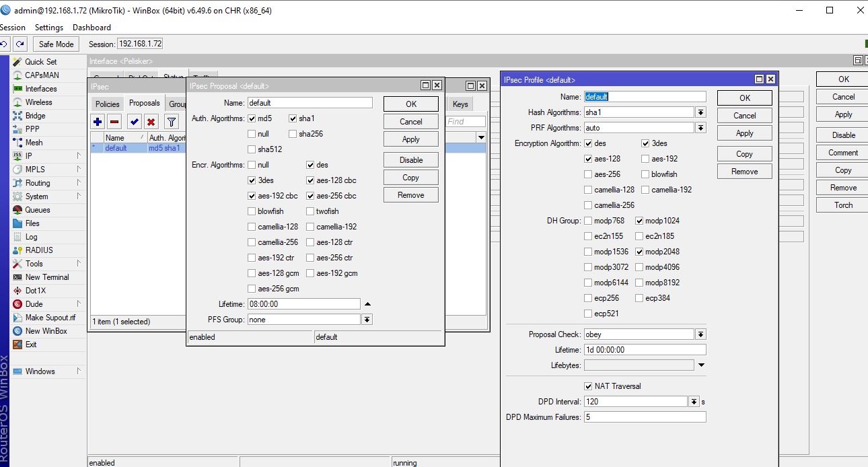
Task: Open Wireless sidebar entry
Action: [x=38, y=102]
